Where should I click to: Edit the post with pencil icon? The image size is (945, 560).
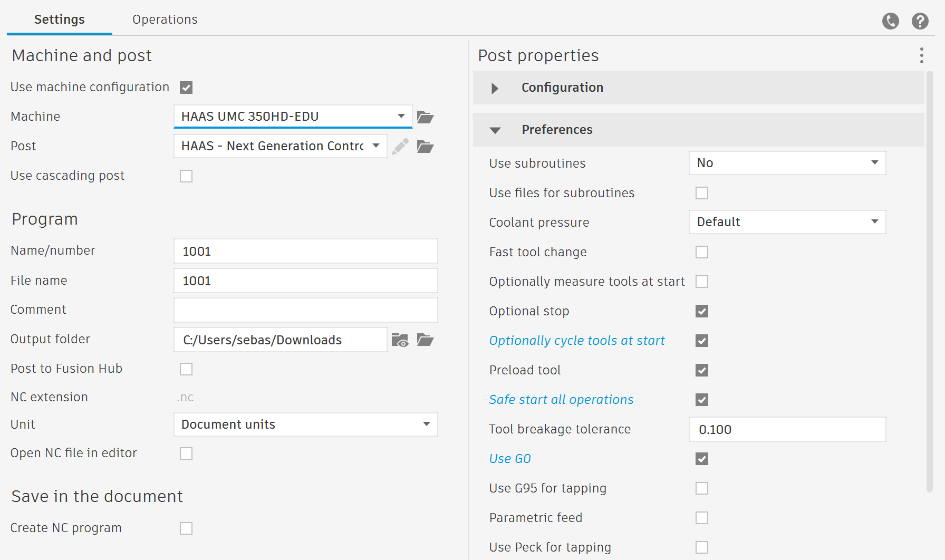coord(400,146)
